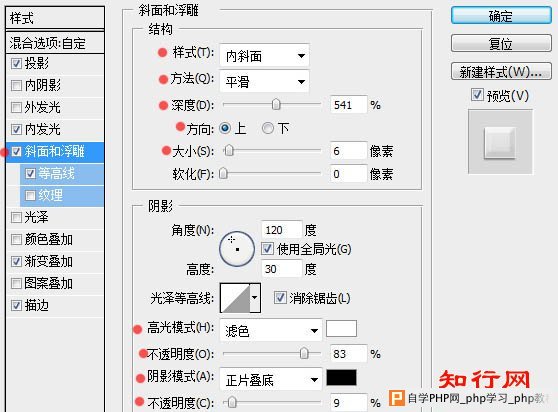Image resolution: width=558 pixels, height=412 pixels.
Task: Click the 确定 OK button
Action: pyautogui.click(x=501, y=16)
